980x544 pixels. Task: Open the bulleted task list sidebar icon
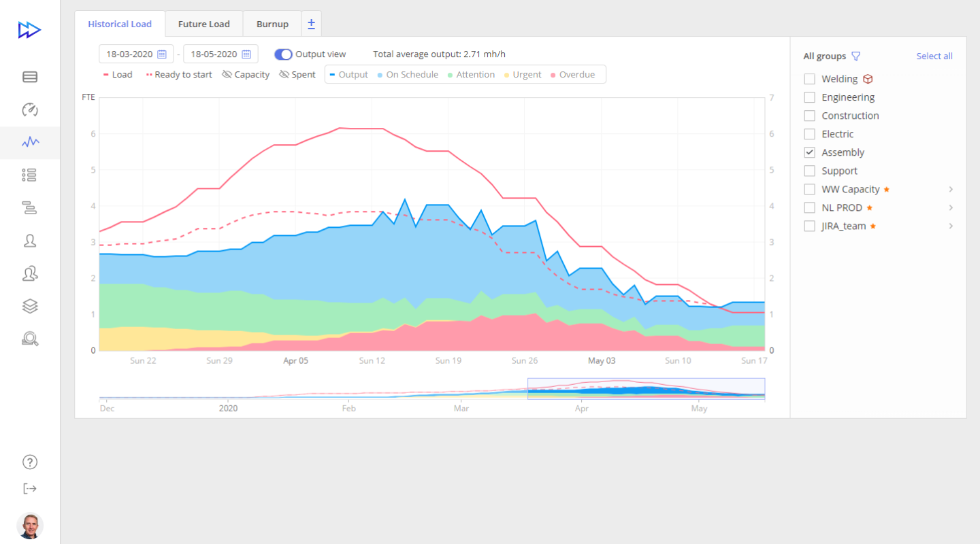(x=29, y=175)
